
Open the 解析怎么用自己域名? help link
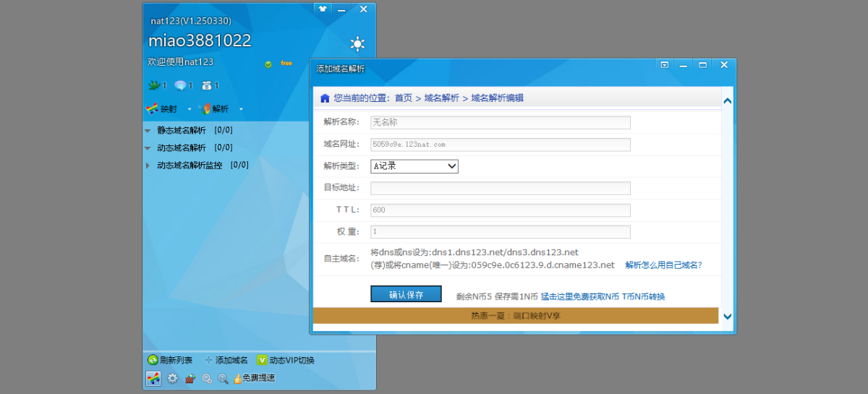point(663,265)
